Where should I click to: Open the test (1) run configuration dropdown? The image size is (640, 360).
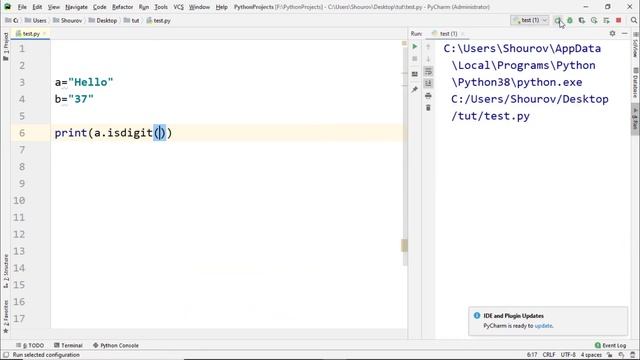tap(530, 20)
